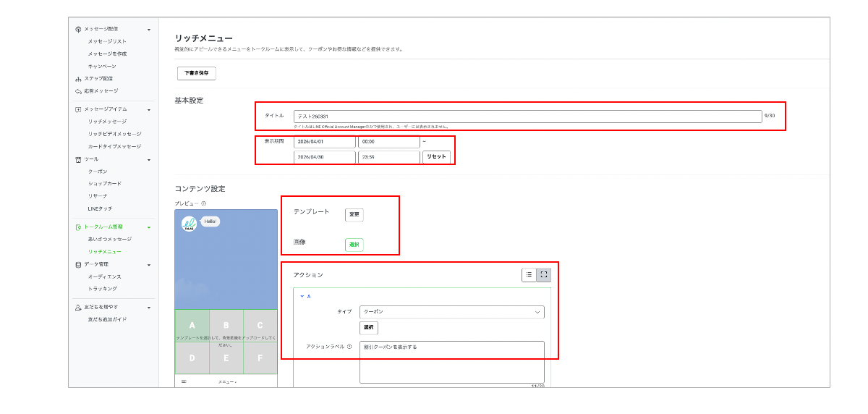This screenshot has height=414, width=868.
Task: Click the メッセージ配信 broadcast icon in sidebar
Action: coord(78,30)
